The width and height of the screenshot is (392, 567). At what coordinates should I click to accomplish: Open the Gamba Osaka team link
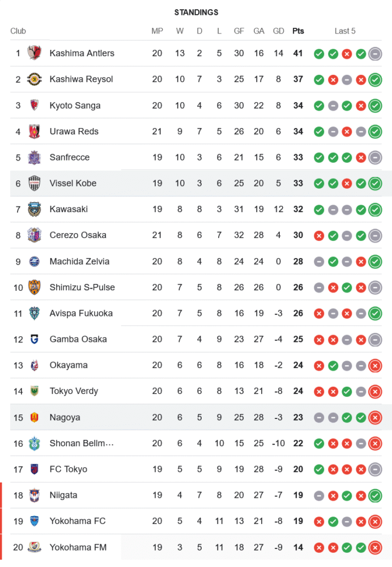coord(78,339)
